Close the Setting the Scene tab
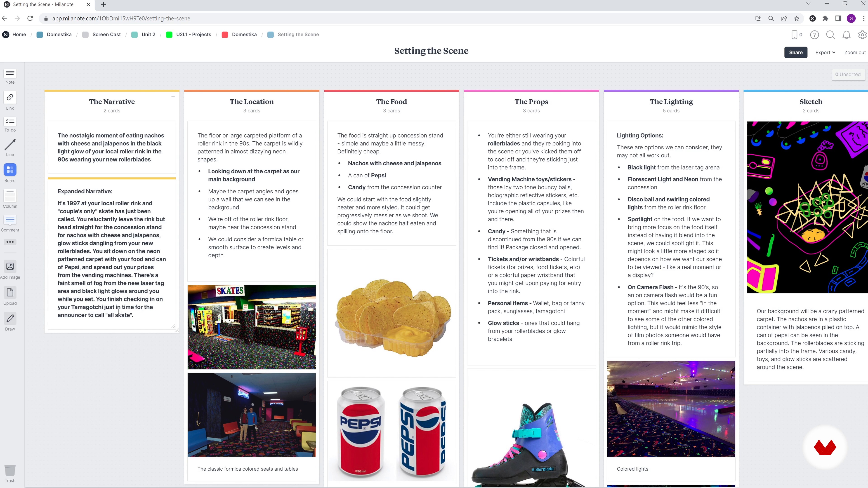The width and height of the screenshot is (868, 488). 88,4
